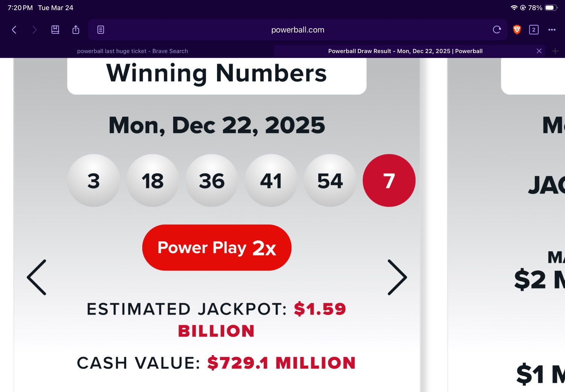Open reader mode icon in address bar

[101, 30]
